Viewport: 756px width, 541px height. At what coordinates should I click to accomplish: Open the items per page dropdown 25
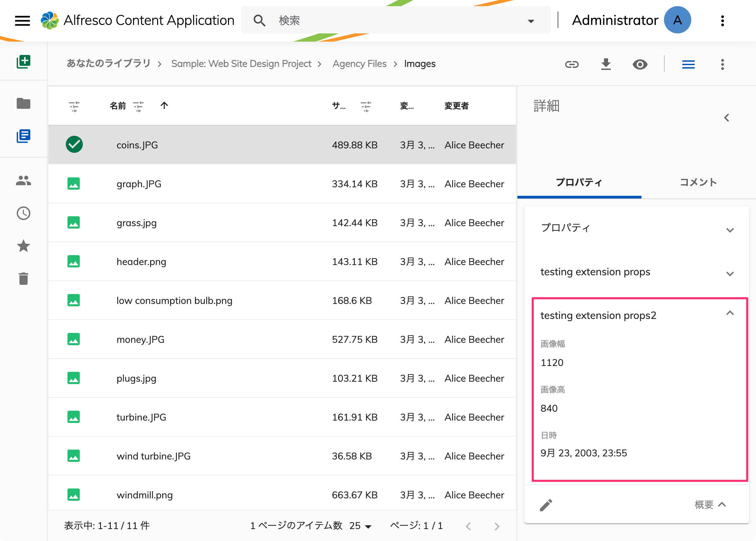[361, 526]
